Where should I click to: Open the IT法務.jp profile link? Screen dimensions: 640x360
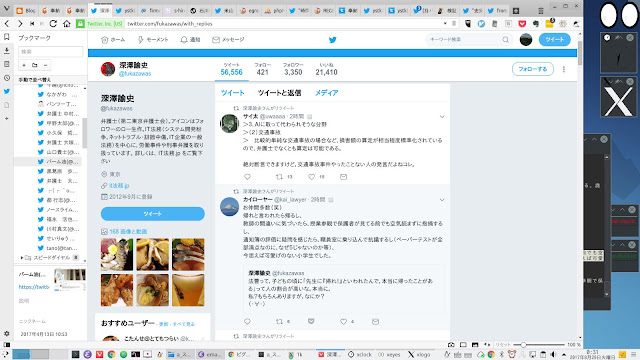pyautogui.click(x=119, y=185)
